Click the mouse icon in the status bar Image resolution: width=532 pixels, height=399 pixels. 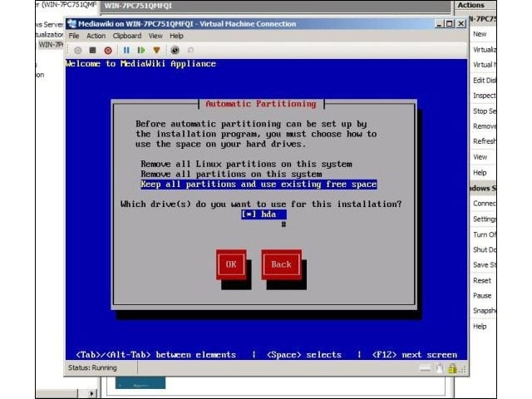tap(440, 368)
